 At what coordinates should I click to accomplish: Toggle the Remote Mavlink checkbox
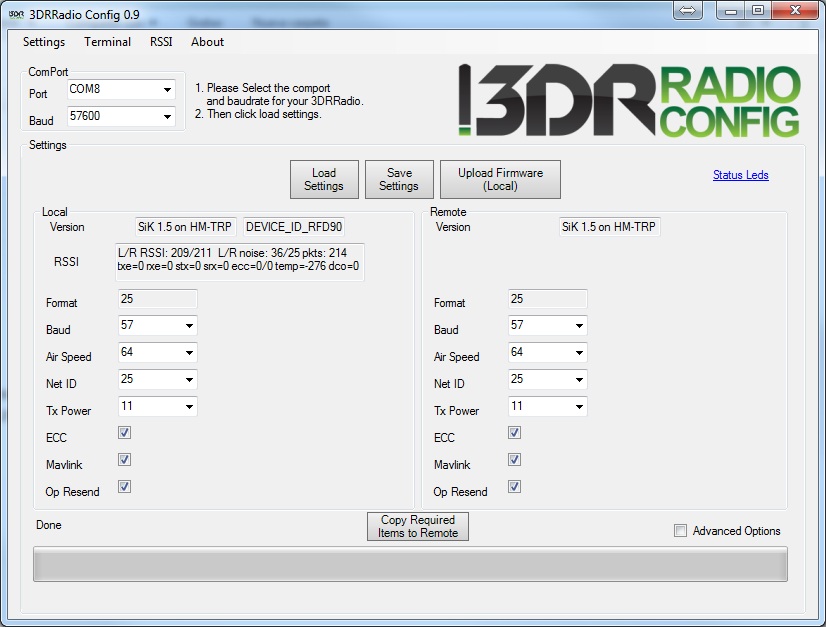click(514, 460)
